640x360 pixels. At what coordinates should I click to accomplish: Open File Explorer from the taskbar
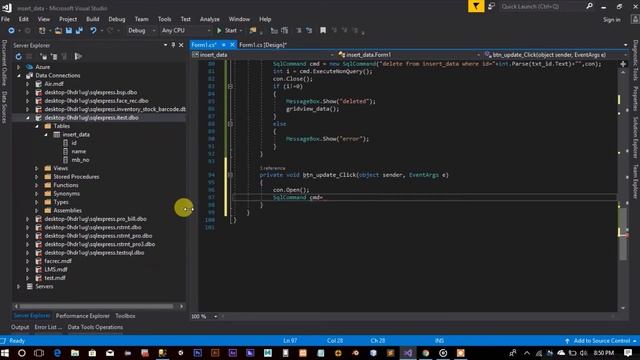[x=75, y=353]
